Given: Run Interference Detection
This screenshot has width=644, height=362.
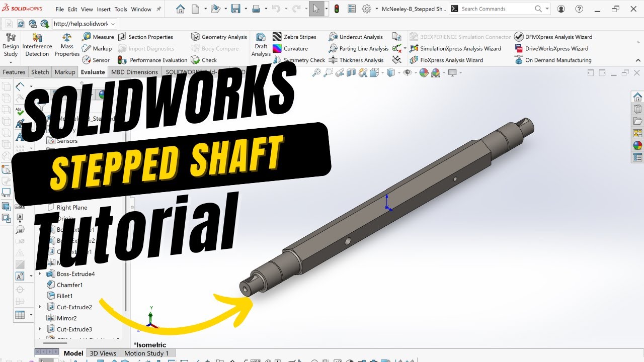Looking at the screenshot, I should tap(37, 45).
